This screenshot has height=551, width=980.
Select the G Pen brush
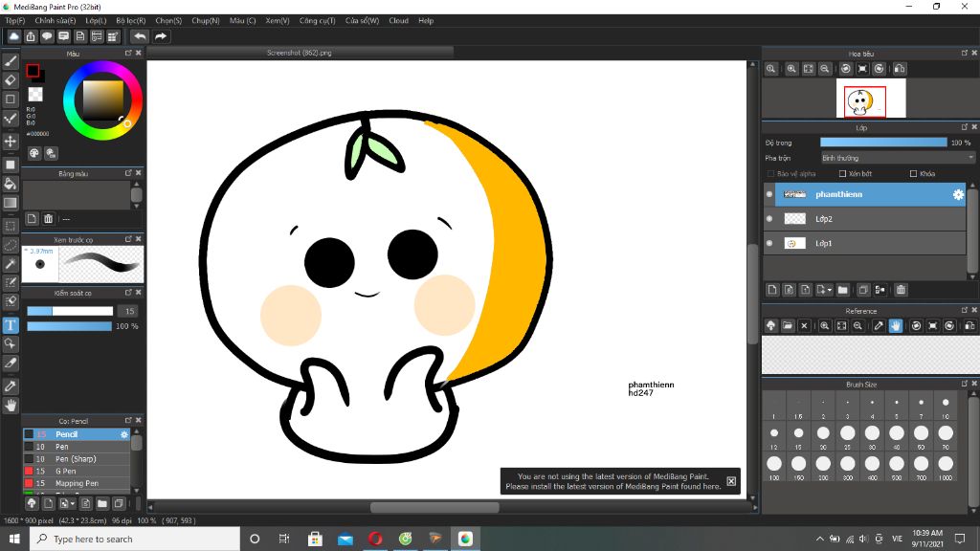pyautogui.click(x=77, y=471)
